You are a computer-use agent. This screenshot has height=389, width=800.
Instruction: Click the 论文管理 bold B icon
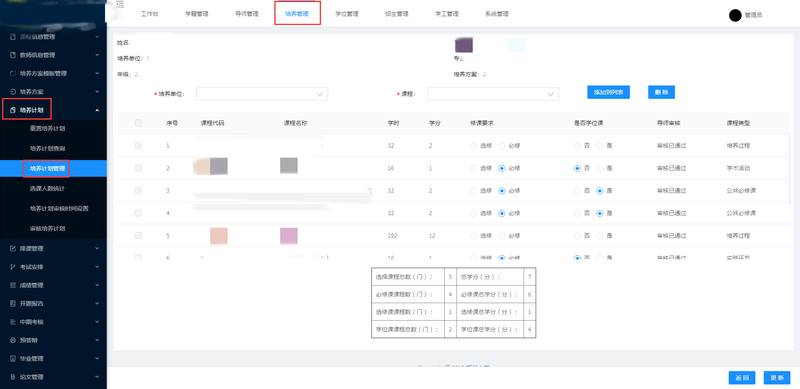[13, 377]
